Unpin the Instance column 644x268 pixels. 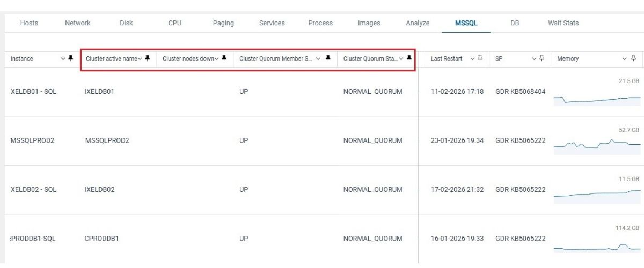coord(70,58)
